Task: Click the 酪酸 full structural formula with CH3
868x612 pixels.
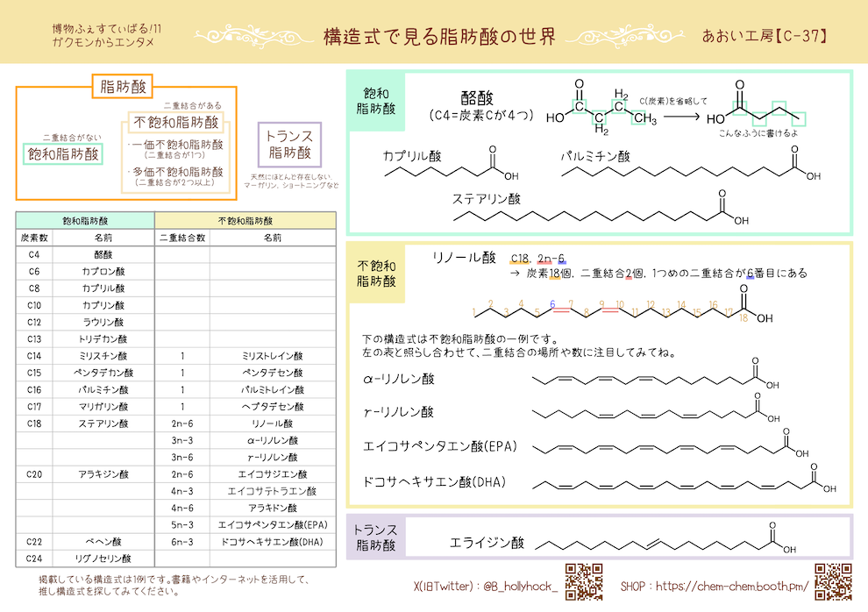Action: pos(601,107)
